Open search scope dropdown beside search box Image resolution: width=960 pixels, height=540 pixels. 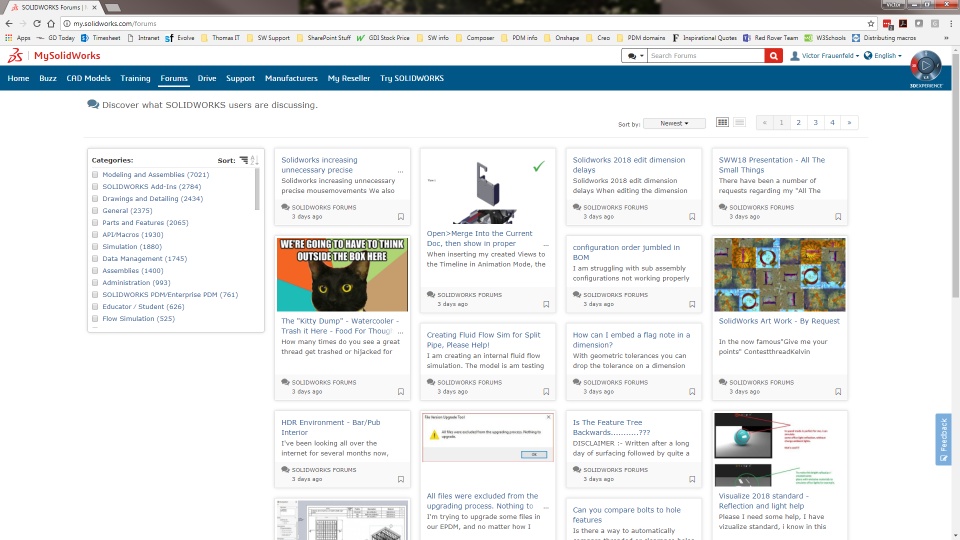click(x=634, y=56)
